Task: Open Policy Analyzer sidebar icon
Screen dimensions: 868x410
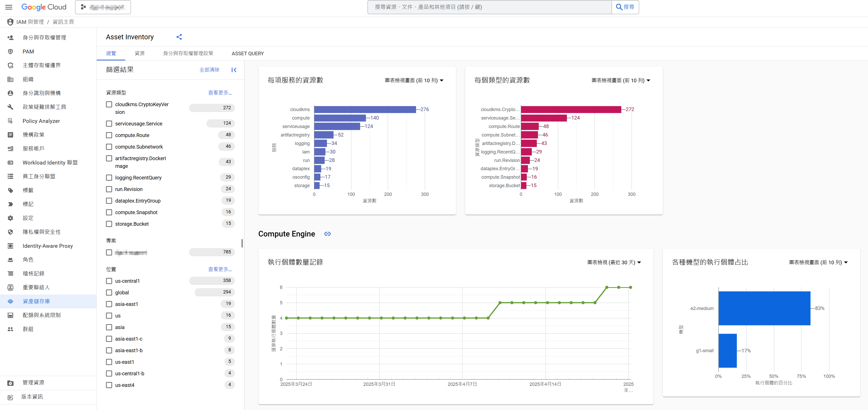Action: tap(11, 121)
